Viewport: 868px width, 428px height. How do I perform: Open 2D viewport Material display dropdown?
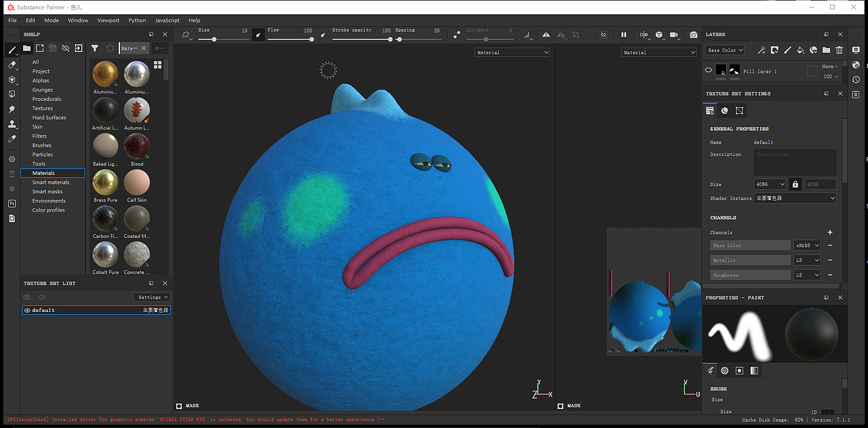(x=659, y=52)
